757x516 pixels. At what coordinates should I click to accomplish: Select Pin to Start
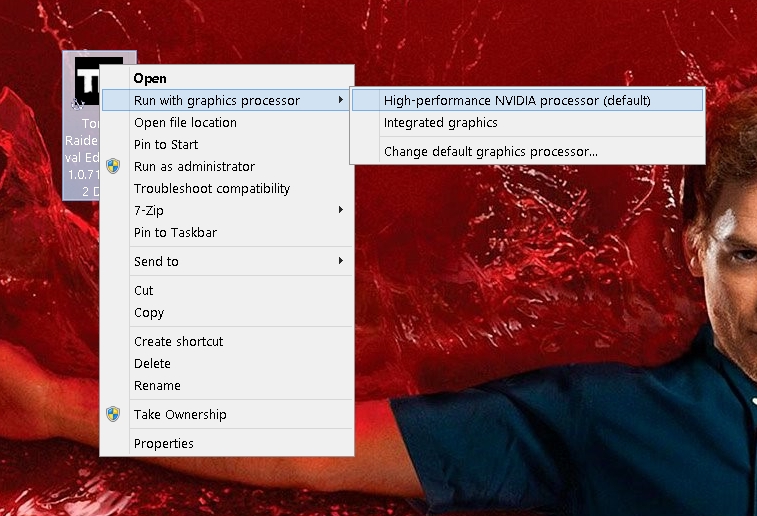point(227,144)
